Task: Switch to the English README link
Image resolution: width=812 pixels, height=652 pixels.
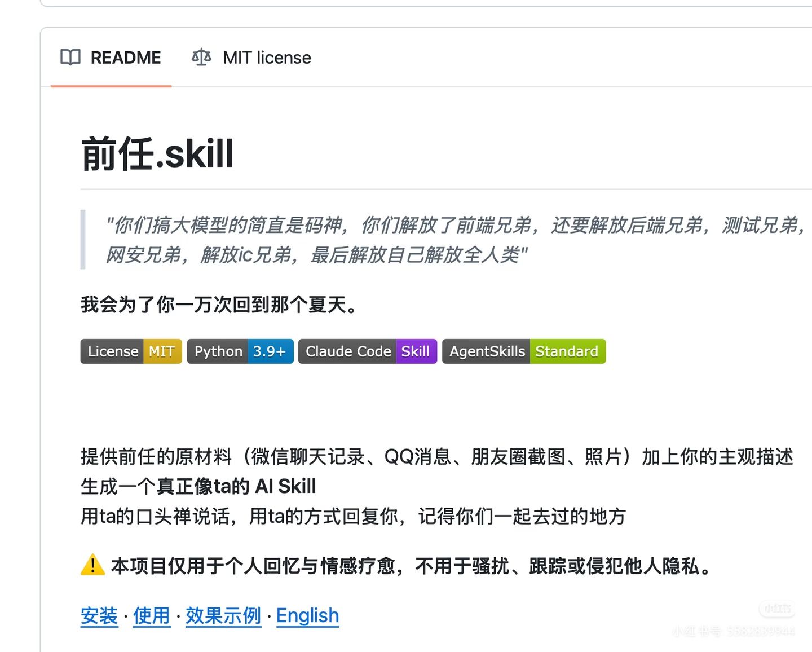Action: point(307,616)
